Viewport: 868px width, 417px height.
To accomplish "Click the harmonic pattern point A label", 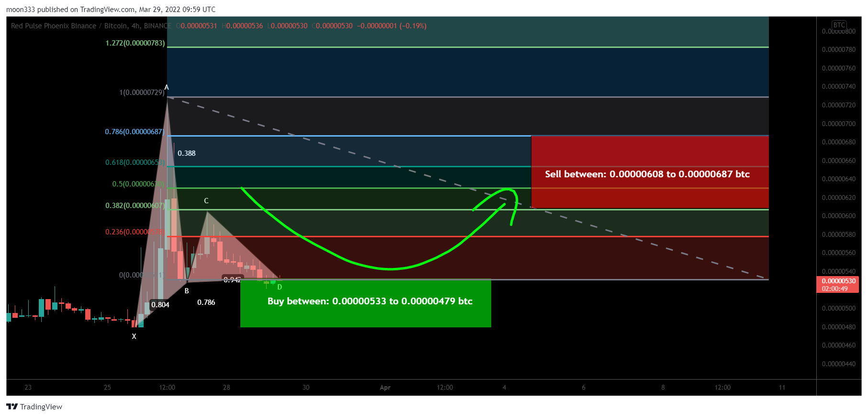I will (167, 87).
